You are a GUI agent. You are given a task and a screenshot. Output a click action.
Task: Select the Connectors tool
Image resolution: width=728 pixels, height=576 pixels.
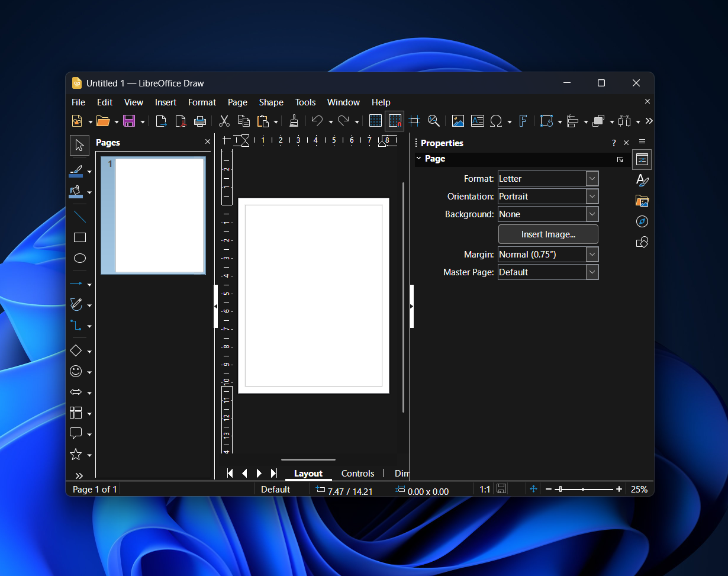point(76,325)
